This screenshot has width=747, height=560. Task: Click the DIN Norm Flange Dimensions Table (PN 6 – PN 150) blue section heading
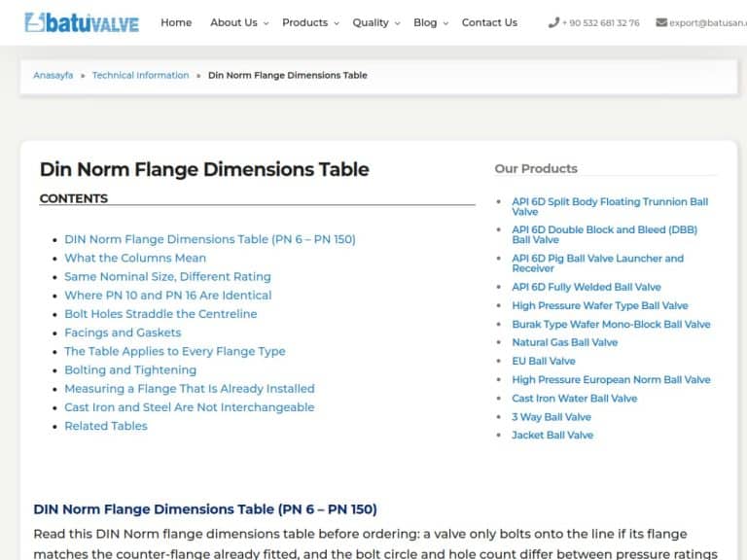(x=205, y=509)
